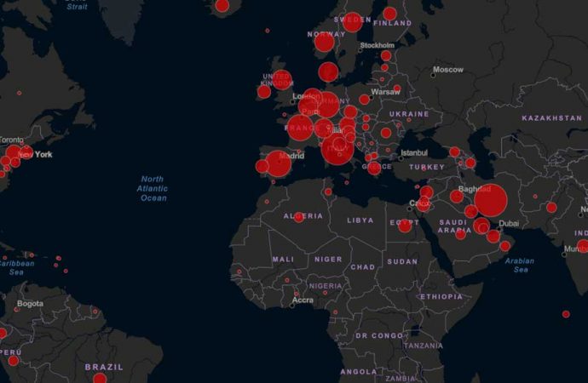This screenshot has width=588, height=383.
Task: Click the red circle over Finland
Action: (x=390, y=14)
